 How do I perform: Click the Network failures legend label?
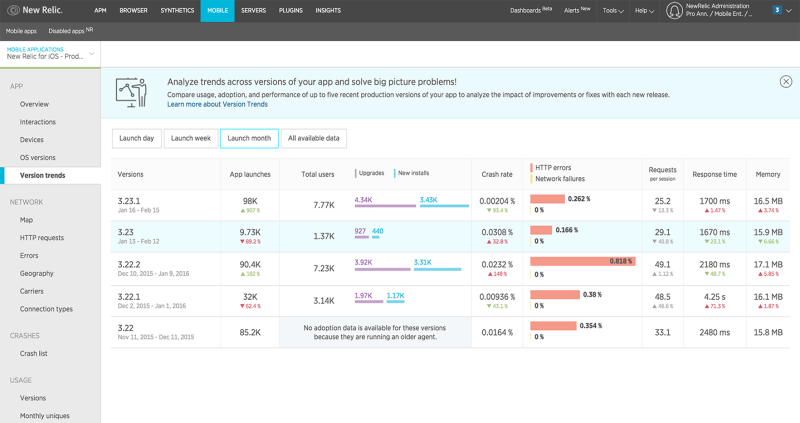point(560,179)
